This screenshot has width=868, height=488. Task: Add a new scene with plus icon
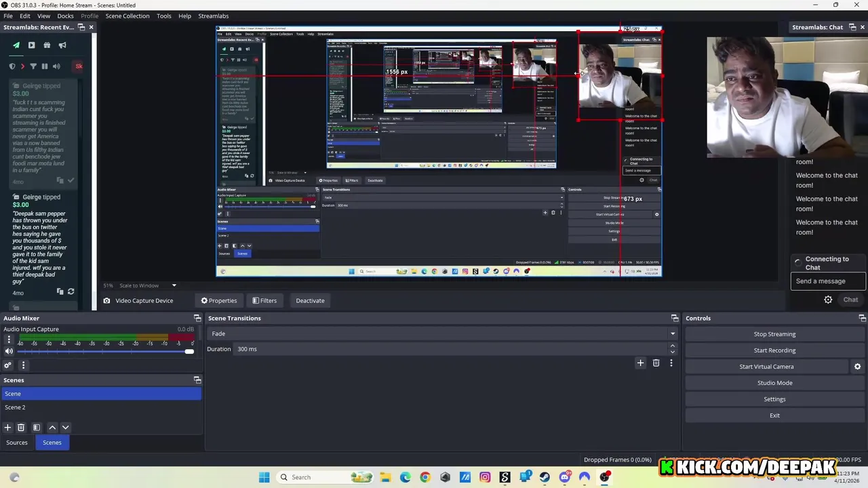click(x=7, y=428)
